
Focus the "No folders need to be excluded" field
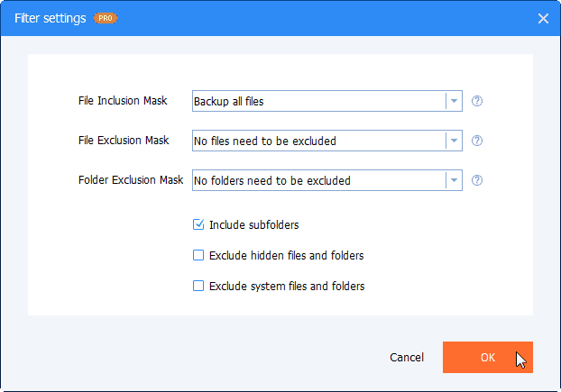tap(318, 180)
